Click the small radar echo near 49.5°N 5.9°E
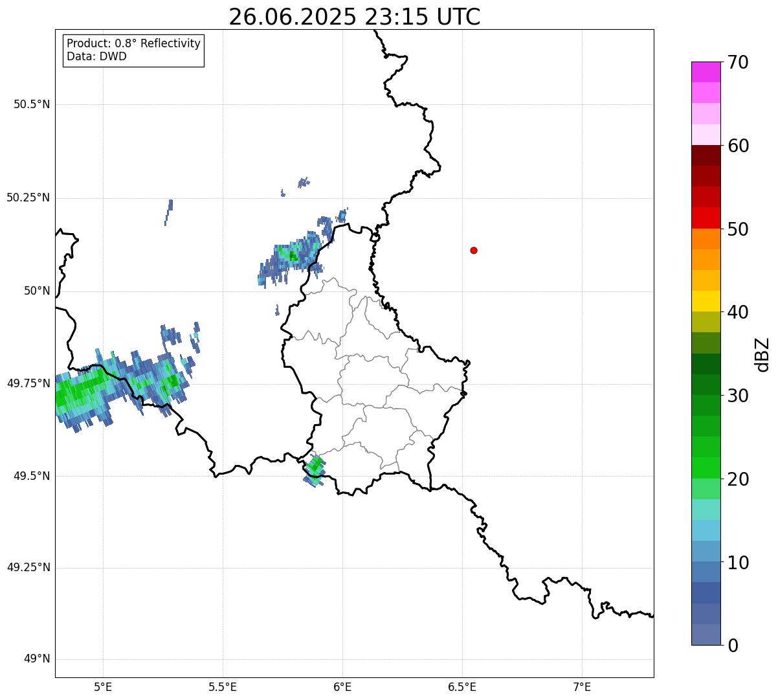 tap(315, 470)
